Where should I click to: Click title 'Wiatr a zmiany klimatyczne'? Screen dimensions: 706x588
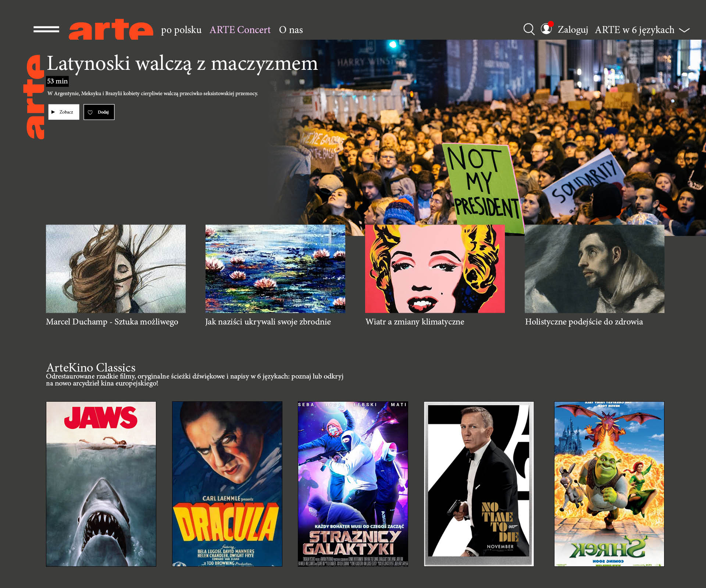(415, 322)
